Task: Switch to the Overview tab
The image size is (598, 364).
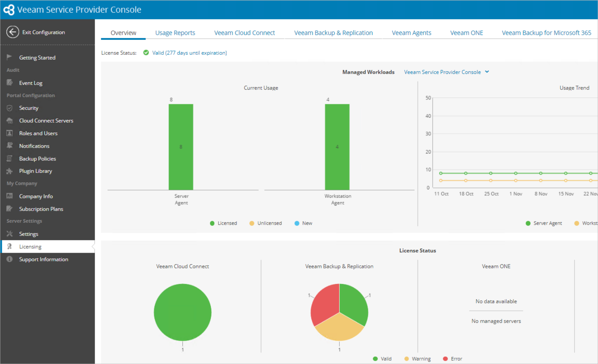Action: [x=123, y=33]
